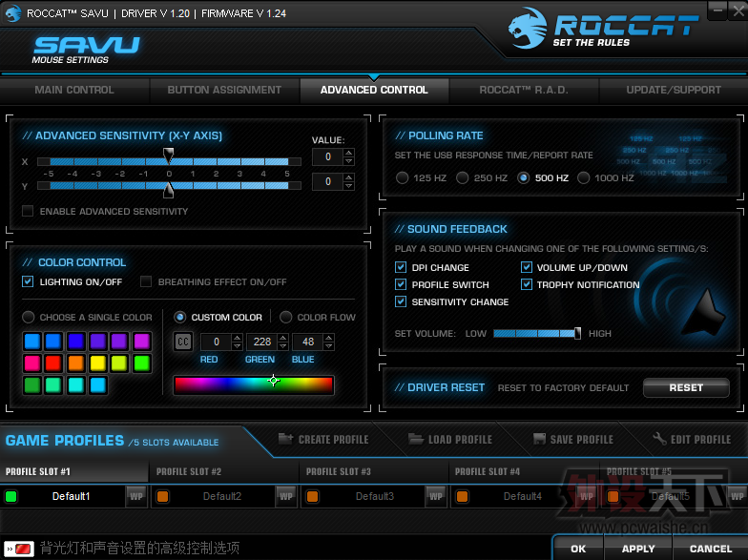
Task: Decrease X sensitivity value stepper
Action: pyautogui.click(x=349, y=161)
